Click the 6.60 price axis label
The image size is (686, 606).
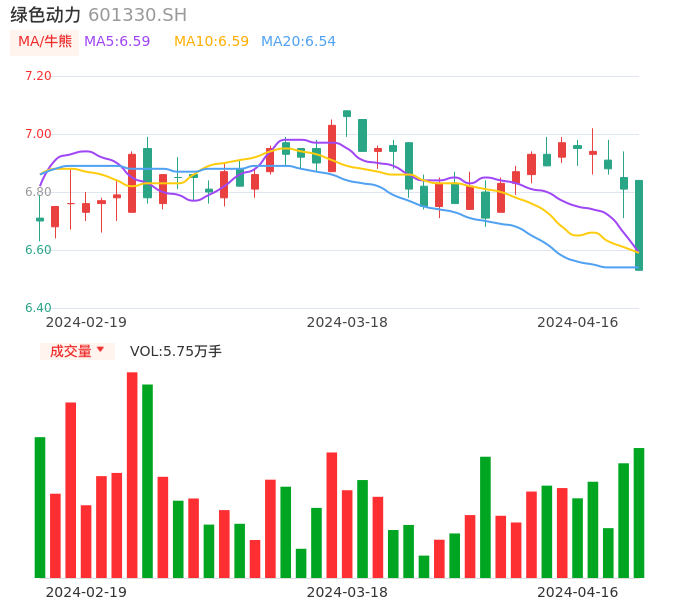[x=38, y=250]
